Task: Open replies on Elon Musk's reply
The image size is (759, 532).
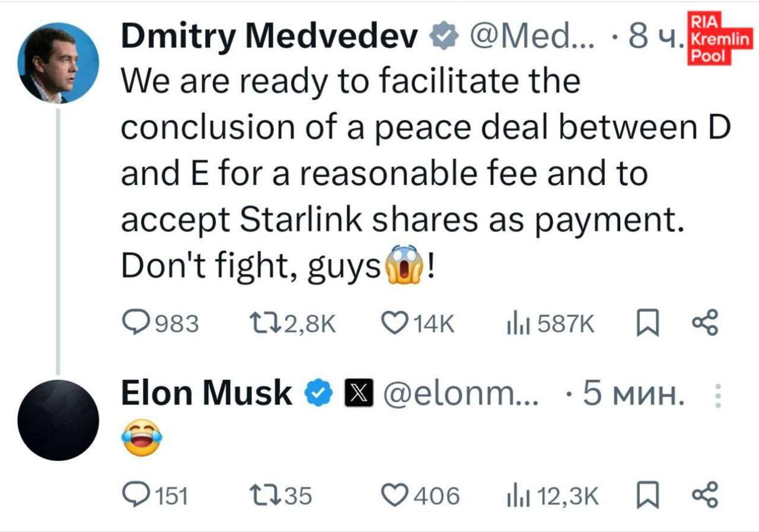Action: (x=136, y=495)
